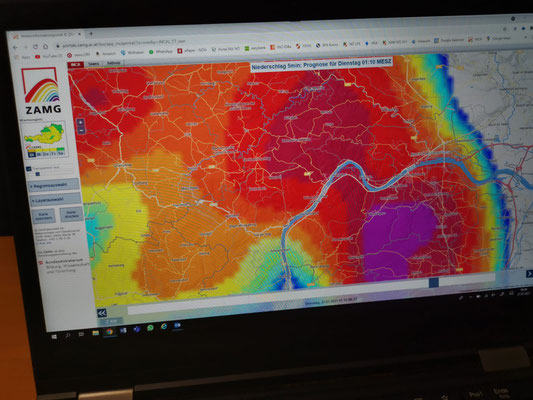
Task: Click the blue timeline position marker
Action: (x=433, y=282)
